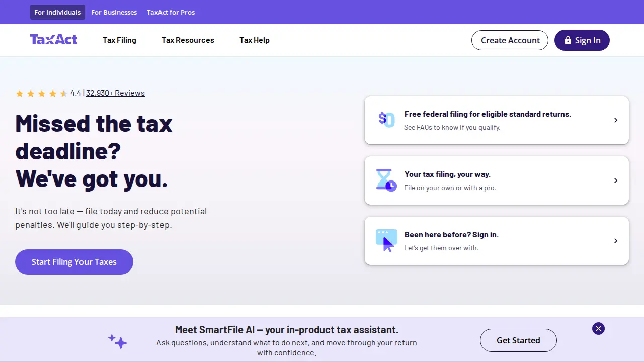The image size is (644, 362).
Task: Click the 4.4 rating value
Action: (x=76, y=93)
